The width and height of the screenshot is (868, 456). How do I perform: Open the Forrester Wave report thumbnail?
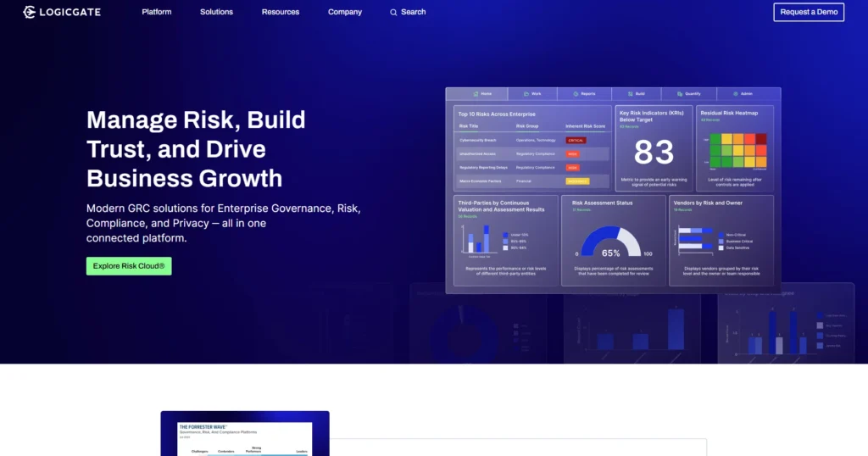(245, 434)
